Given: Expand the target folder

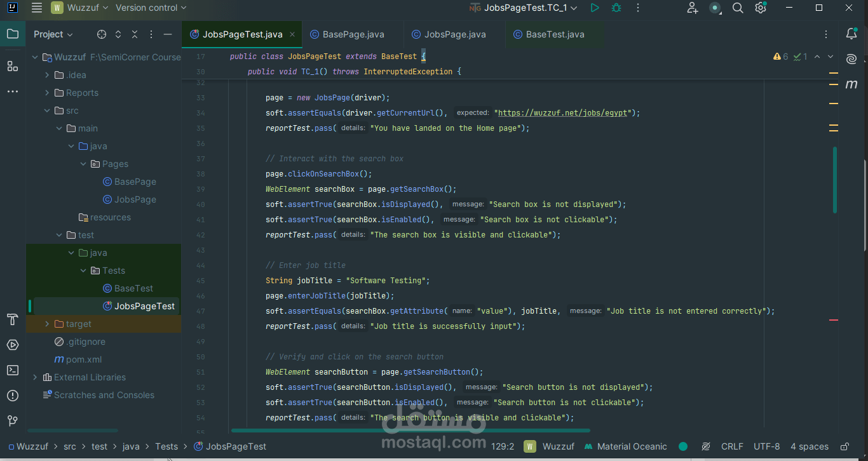Looking at the screenshot, I should coord(47,324).
